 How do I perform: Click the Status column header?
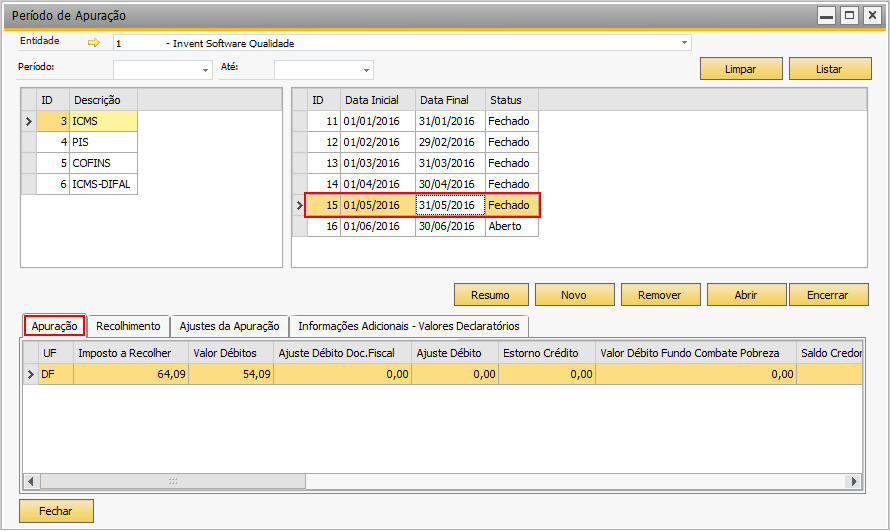pyautogui.click(x=511, y=100)
